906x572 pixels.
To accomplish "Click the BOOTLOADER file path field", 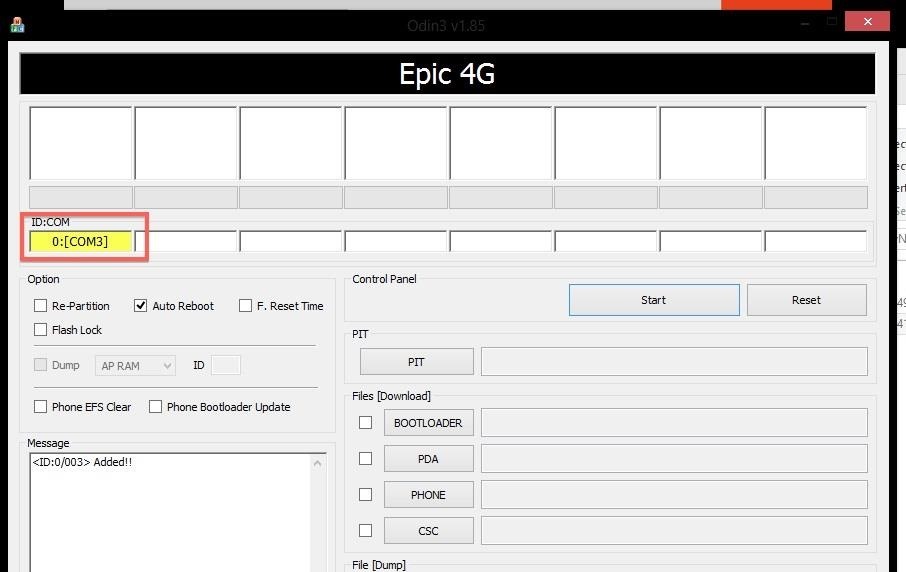I will (674, 423).
